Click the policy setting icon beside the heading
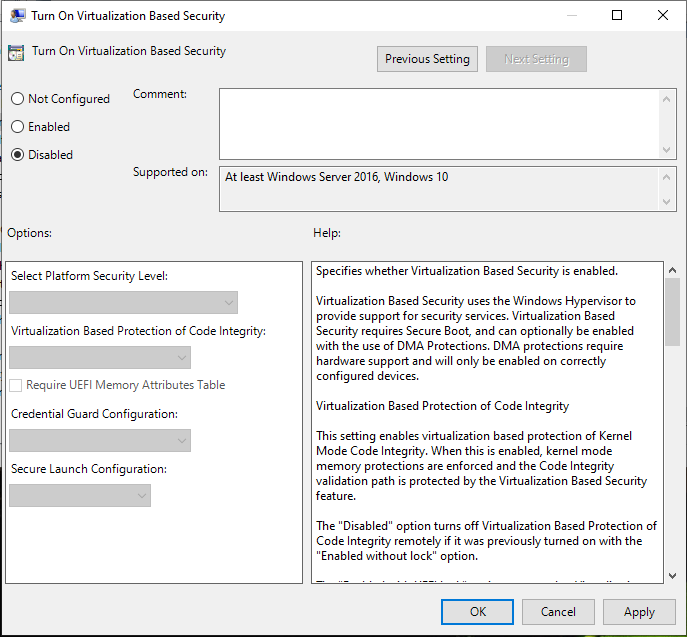687x637 pixels. tap(16, 52)
